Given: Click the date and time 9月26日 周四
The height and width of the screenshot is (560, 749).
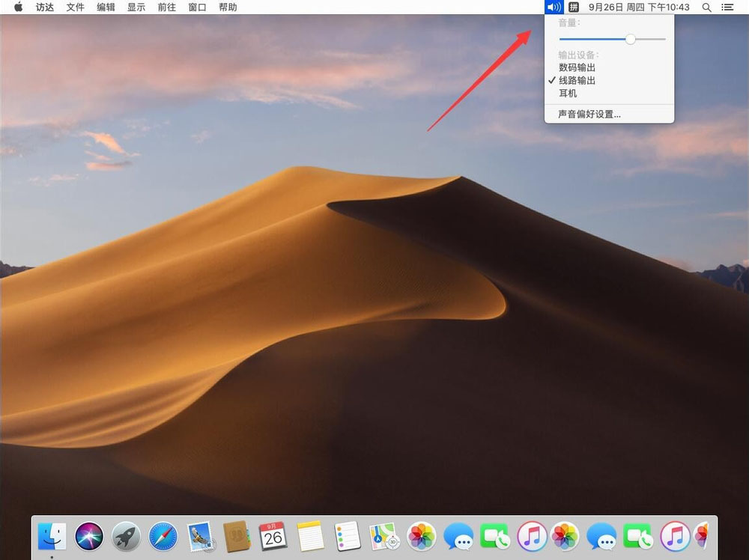Looking at the screenshot, I should (x=639, y=7).
